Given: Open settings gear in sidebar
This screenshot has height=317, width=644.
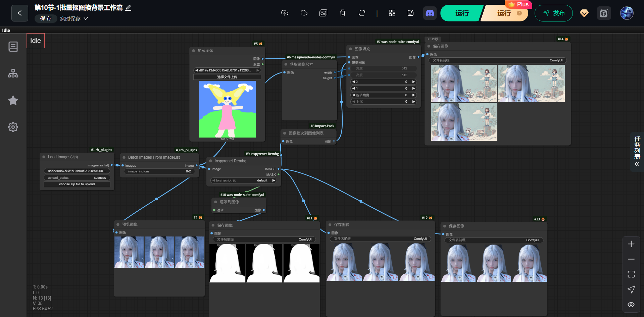Looking at the screenshot, I should (13, 127).
